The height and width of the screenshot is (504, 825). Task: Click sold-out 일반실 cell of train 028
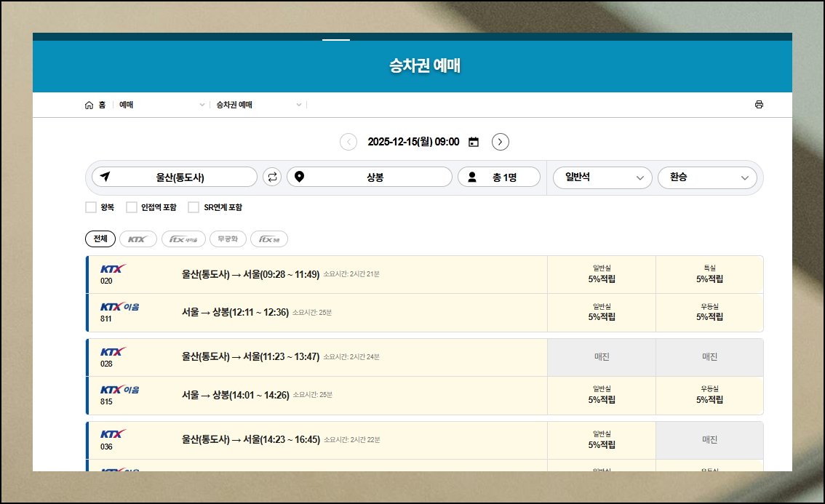[602, 357]
